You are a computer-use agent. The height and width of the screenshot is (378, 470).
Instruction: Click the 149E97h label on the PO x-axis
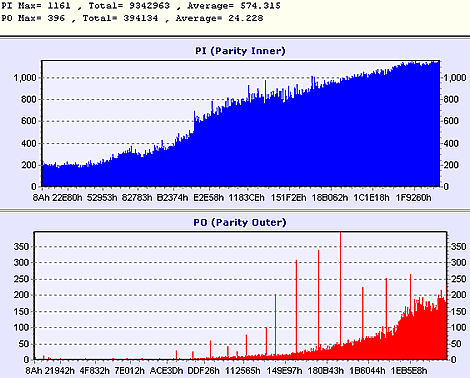[x=285, y=371]
